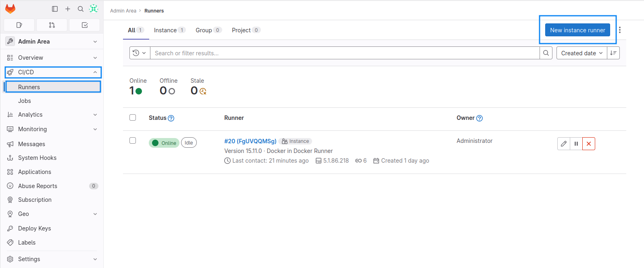This screenshot has width=644, height=268.
Task: Open Applications in the sidebar
Action: point(52,172)
